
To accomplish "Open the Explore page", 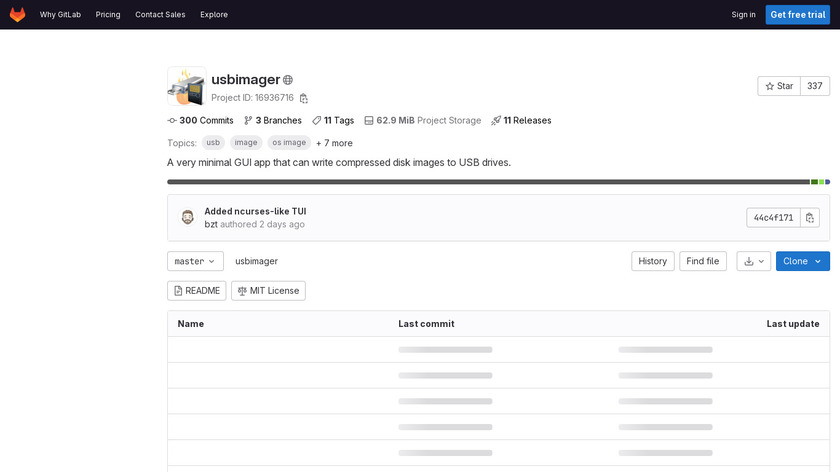I will 214,14.
